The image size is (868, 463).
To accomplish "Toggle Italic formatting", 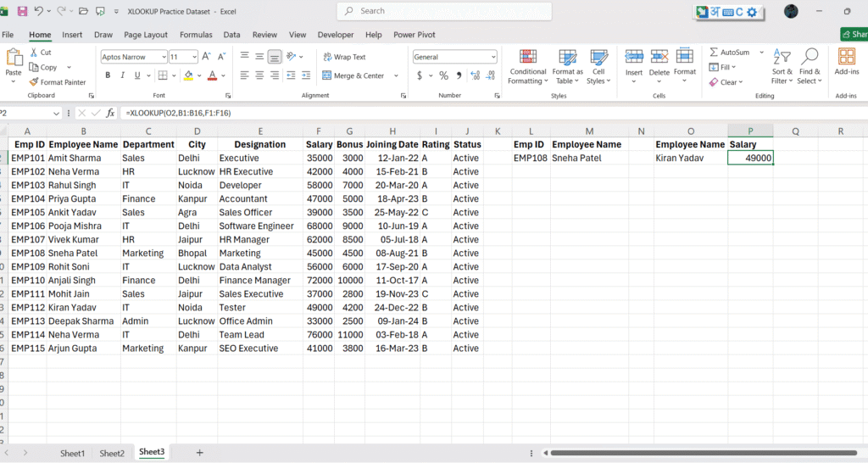I will pyautogui.click(x=122, y=75).
